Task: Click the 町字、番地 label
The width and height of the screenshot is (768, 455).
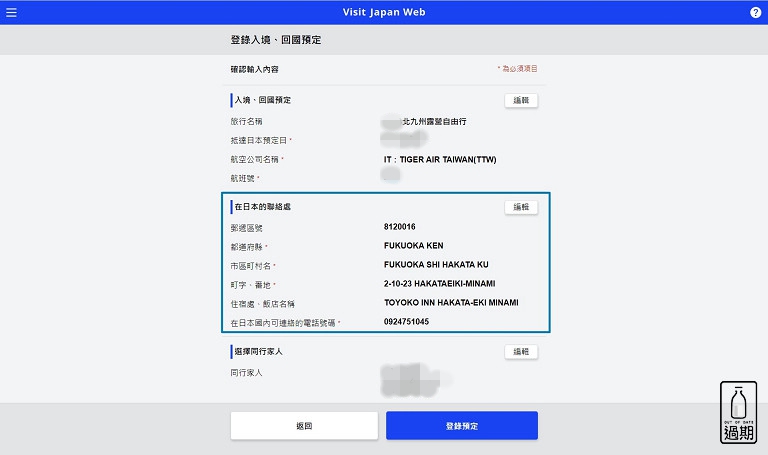Action: (x=251, y=285)
